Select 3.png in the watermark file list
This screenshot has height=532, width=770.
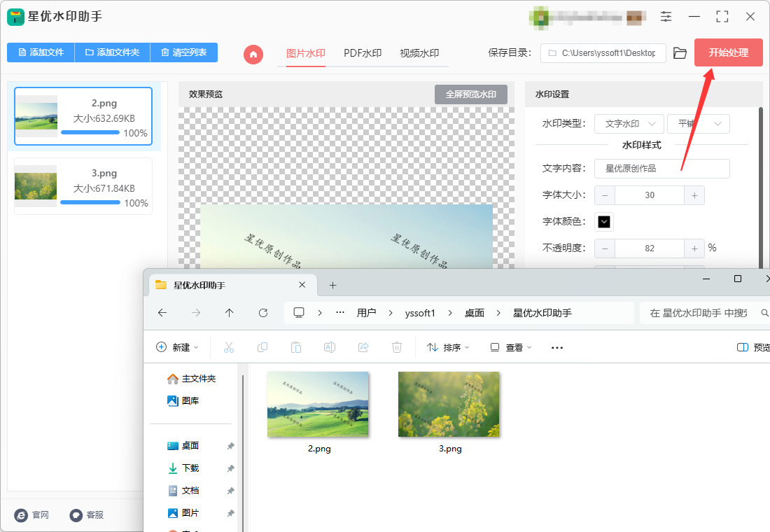[x=83, y=187]
